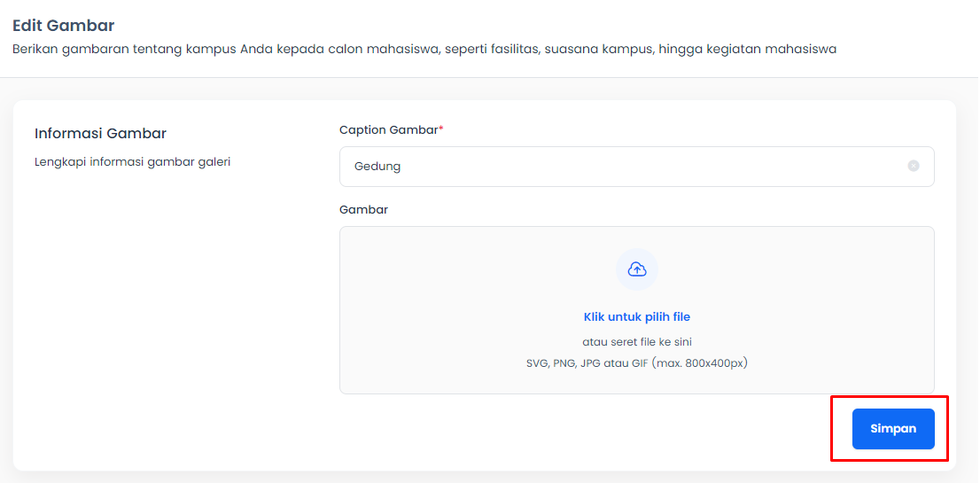Viewport: 980px width, 483px height.
Task: Click the circular background behind the upload icon
Action: [x=637, y=269]
